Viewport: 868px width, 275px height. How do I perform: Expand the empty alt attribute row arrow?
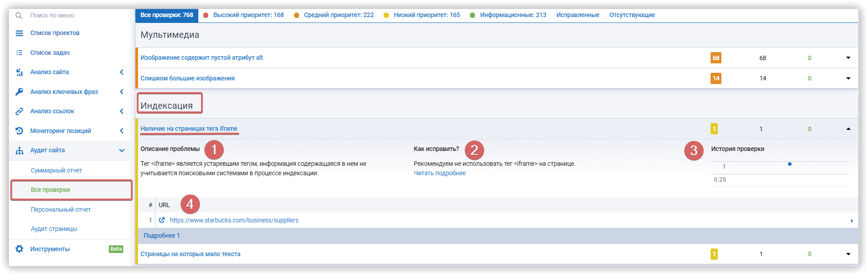pos(848,58)
